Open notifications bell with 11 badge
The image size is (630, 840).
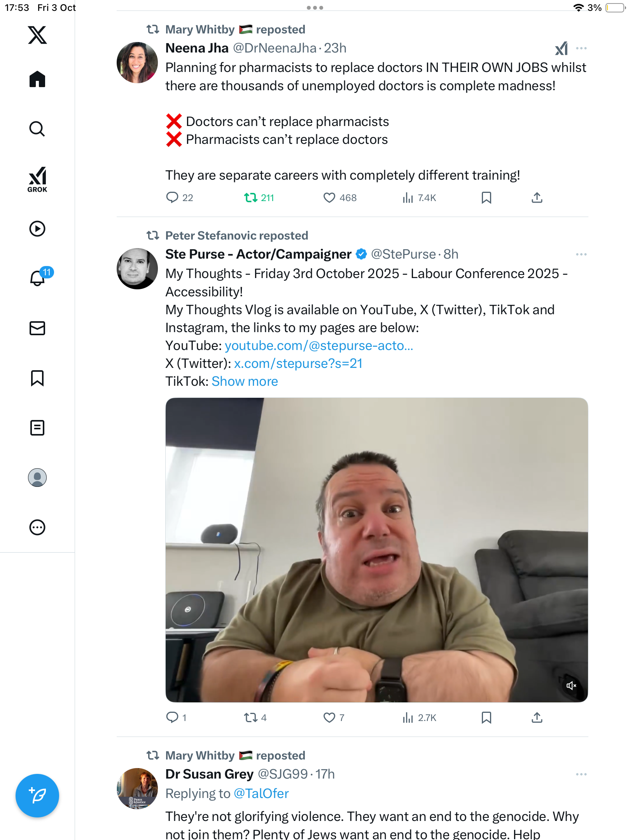pyautogui.click(x=38, y=278)
